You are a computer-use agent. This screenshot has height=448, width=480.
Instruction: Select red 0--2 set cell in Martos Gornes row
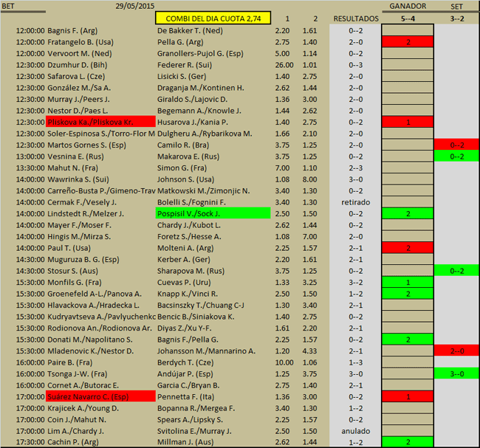click(457, 145)
